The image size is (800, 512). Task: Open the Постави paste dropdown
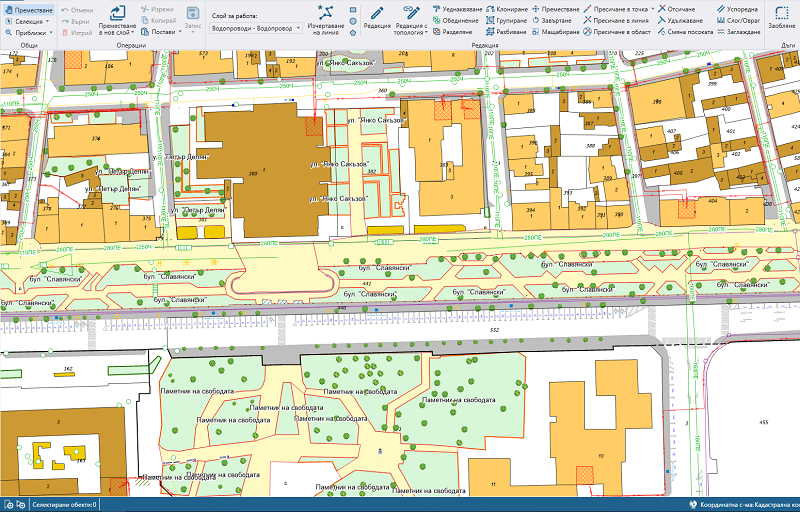[x=161, y=32]
